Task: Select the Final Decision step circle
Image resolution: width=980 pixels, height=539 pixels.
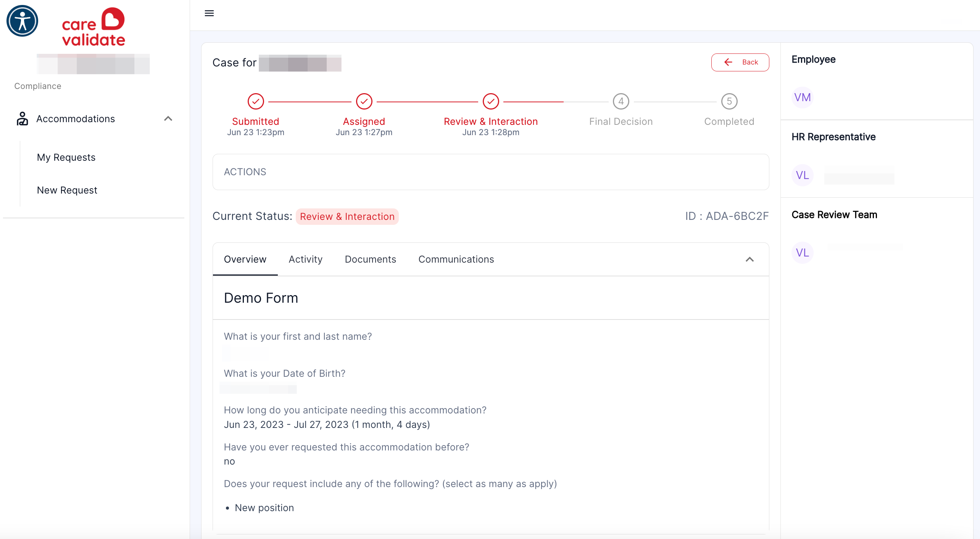Action: [x=621, y=102]
